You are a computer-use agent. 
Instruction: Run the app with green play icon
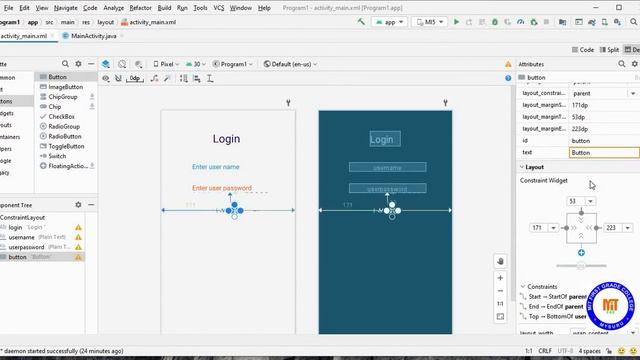pyautogui.click(x=456, y=22)
